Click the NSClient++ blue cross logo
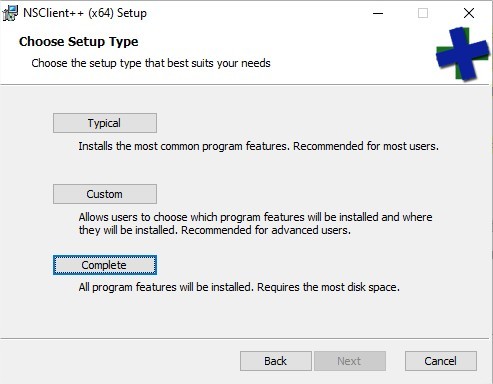 point(462,54)
